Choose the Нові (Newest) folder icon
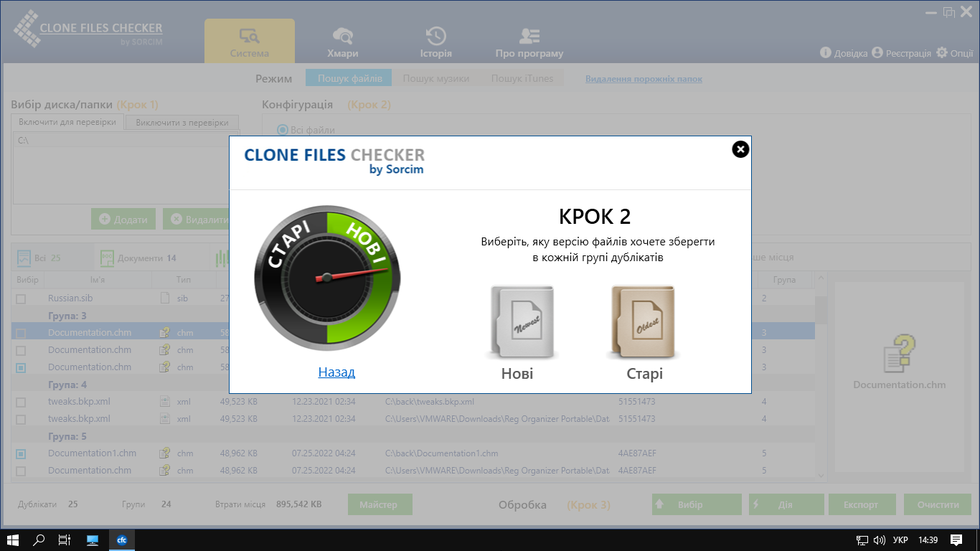This screenshot has height=551, width=980. (522, 322)
